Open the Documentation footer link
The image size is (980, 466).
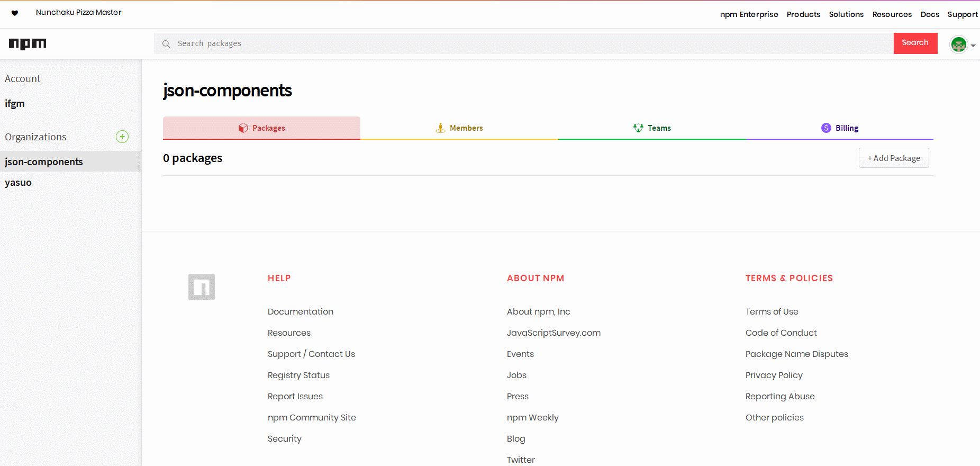pyautogui.click(x=301, y=311)
